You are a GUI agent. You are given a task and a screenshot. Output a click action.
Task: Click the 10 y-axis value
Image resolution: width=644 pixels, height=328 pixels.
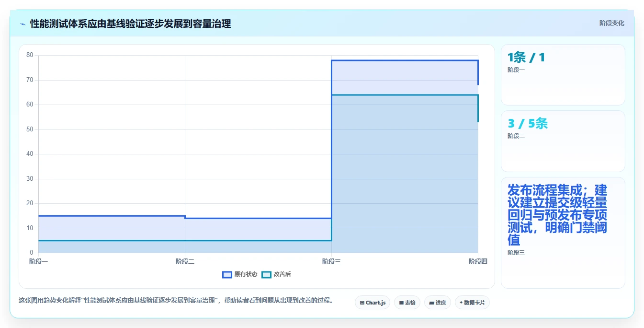[30, 228]
